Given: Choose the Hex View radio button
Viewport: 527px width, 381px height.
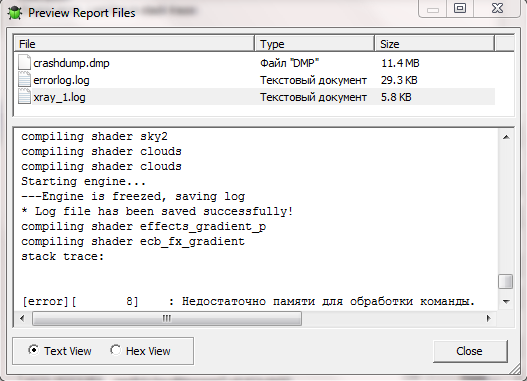Looking at the screenshot, I should coord(115,350).
